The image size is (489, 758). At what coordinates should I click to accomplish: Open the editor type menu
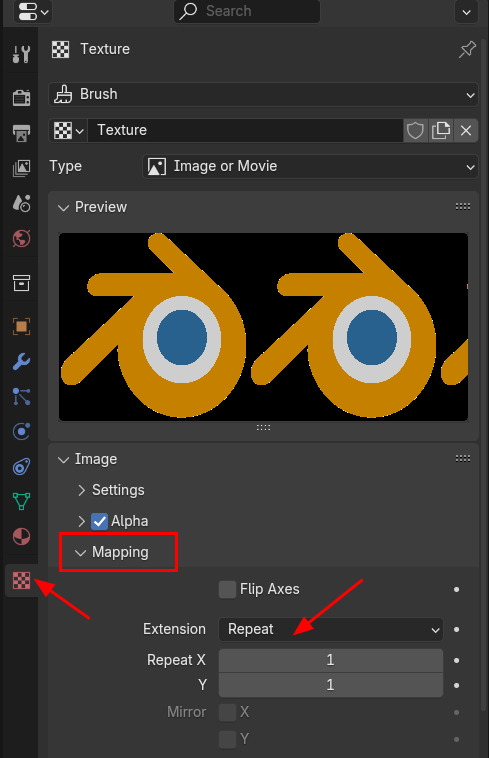tap(33, 12)
